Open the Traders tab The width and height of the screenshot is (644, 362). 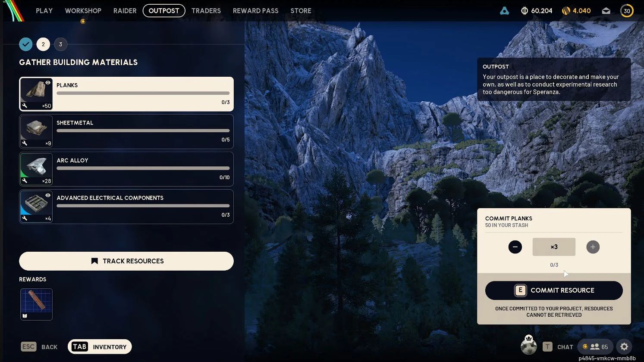206,11
